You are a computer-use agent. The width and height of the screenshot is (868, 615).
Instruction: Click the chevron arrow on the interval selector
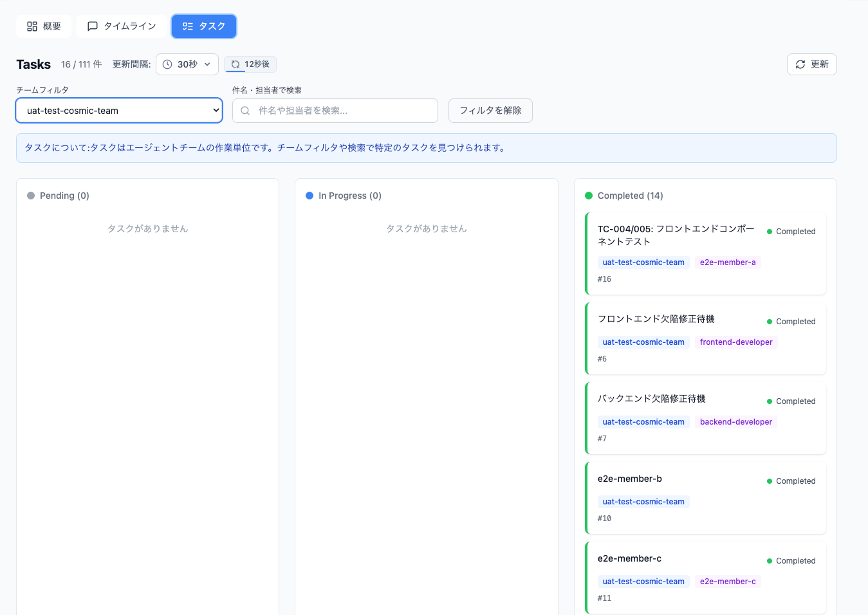[207, 64]
